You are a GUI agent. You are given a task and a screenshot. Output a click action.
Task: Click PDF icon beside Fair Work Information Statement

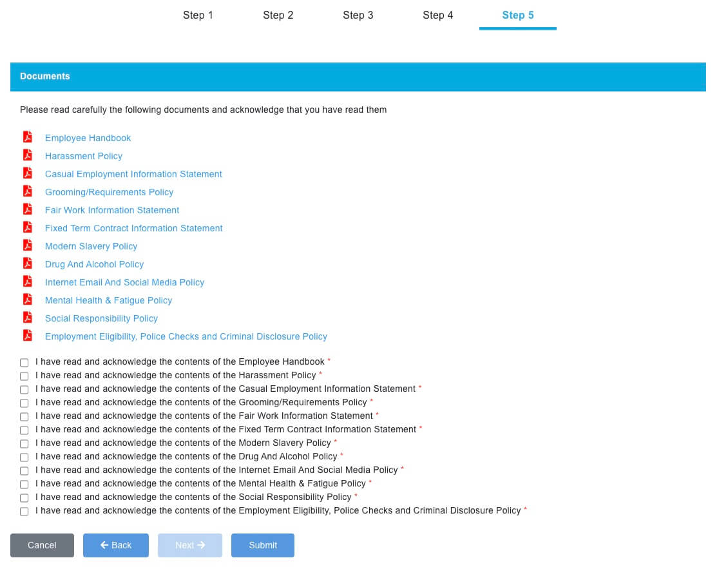(27, 209)
